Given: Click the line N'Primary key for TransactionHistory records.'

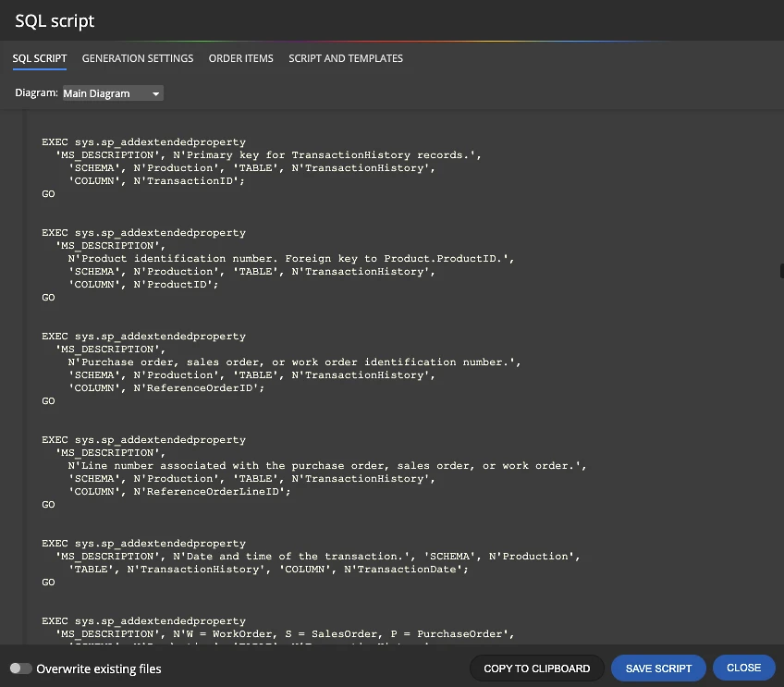Looking at the screenshot, I should click(268, 155).
